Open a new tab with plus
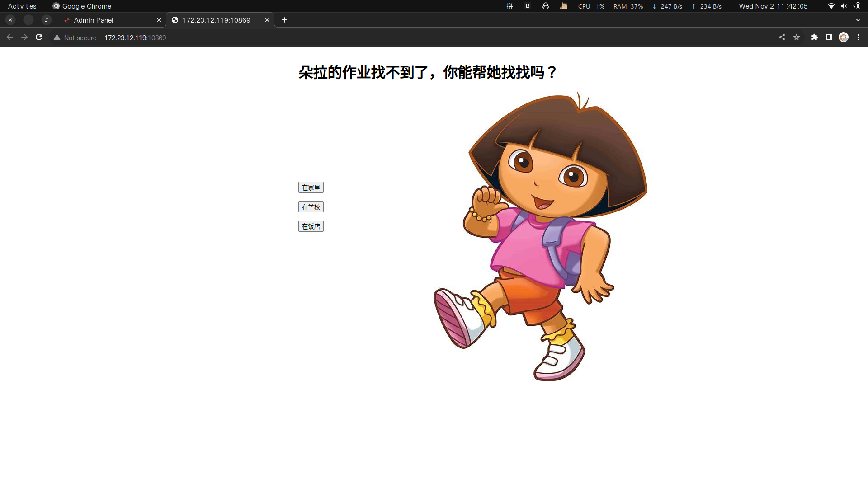The width and height of the screenshot is (868, 488). (x=284, y=20)
